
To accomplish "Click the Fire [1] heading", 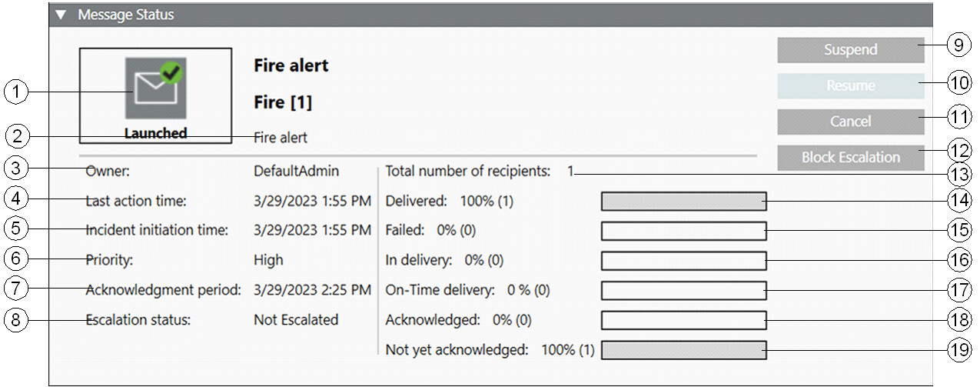I will tap(283, 102).
